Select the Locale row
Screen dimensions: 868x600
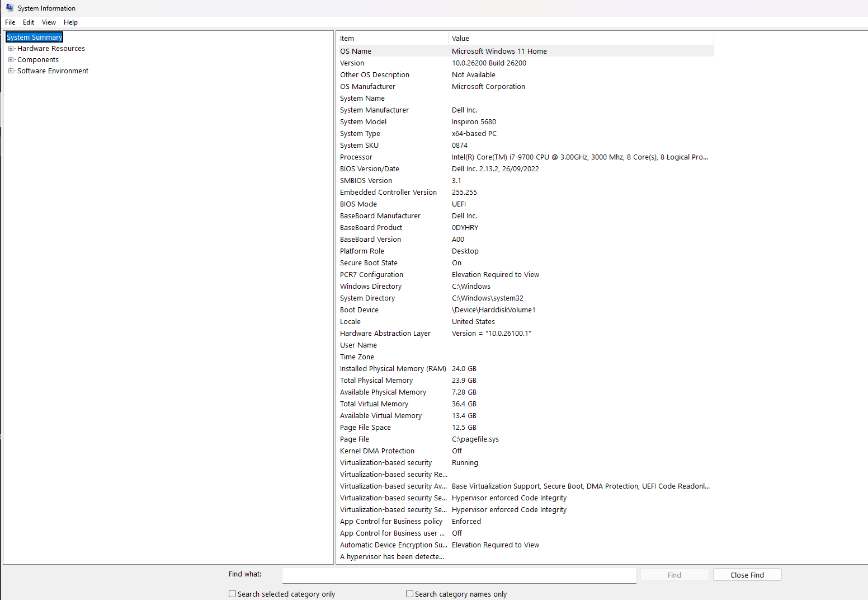pos(525,321)
